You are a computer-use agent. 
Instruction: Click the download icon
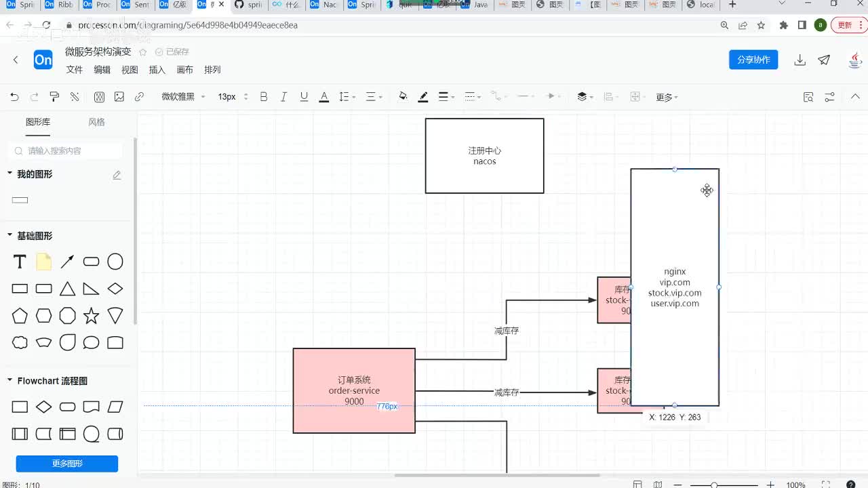pyautogui.click(x=800, y=60)
